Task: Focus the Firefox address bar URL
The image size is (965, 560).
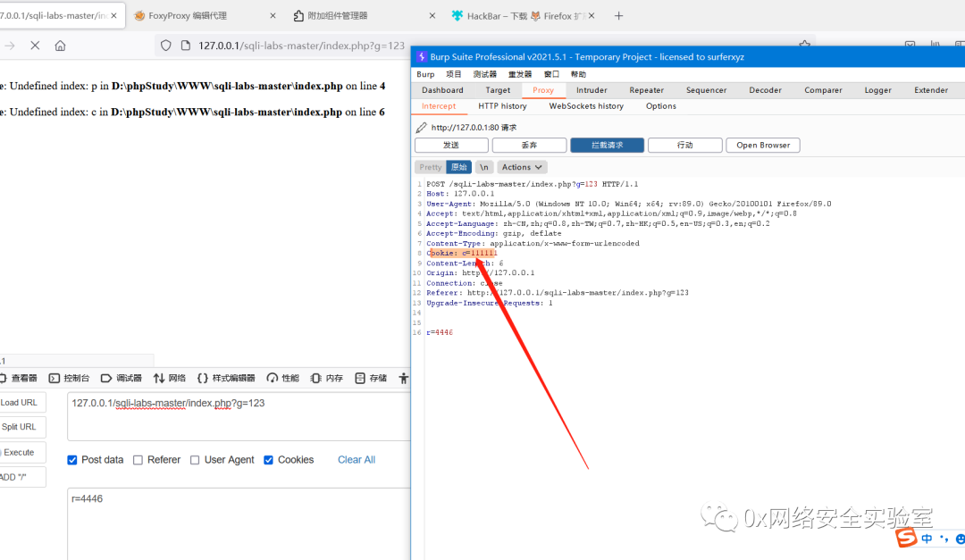Action: (x=301, y=46)
